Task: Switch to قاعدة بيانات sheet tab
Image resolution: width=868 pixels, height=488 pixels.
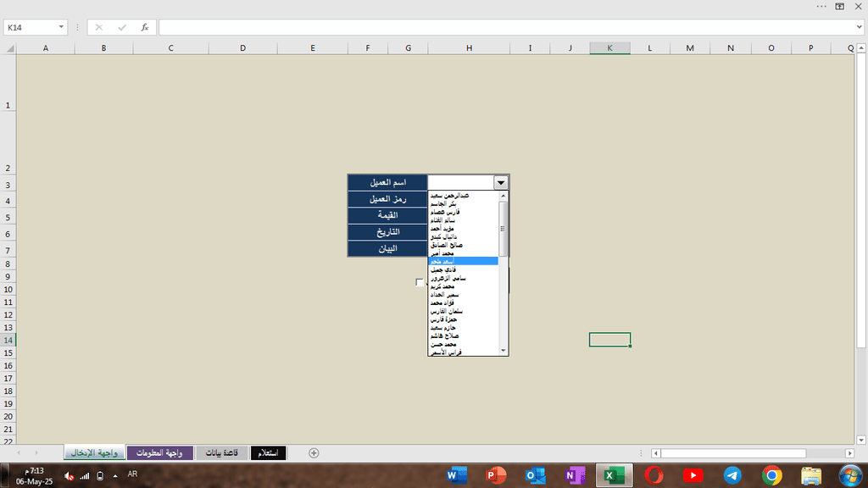Action: tap(221, 453)
